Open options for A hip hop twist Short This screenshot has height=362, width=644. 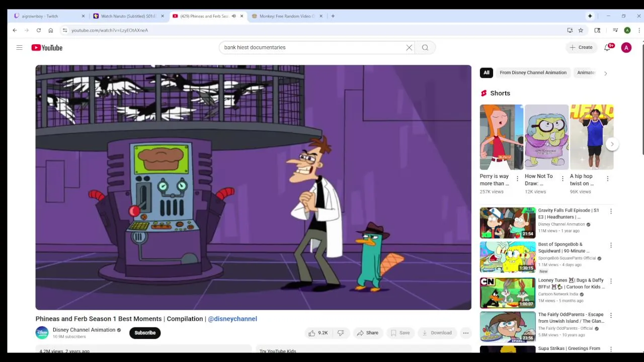(607, 179)
